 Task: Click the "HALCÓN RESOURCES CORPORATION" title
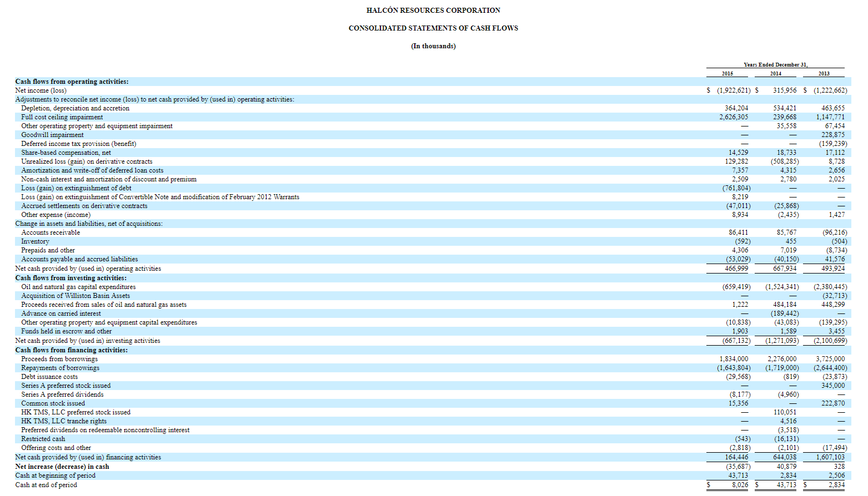pyautogui.click(x=433, y=11)
